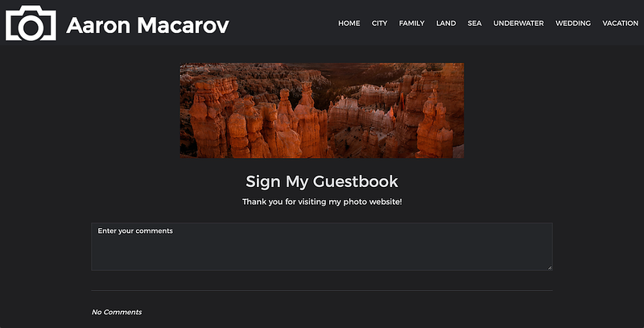
Task: Focus the Enter your comments text area
Action: click(322, 247)
